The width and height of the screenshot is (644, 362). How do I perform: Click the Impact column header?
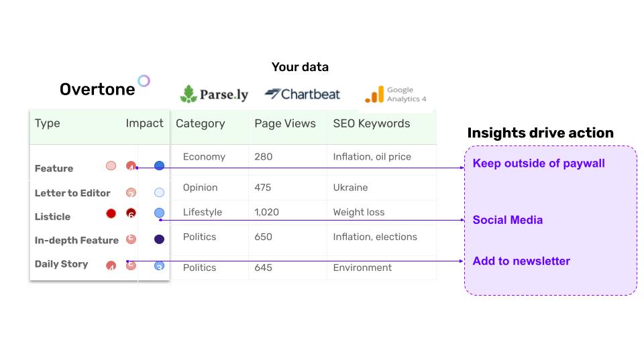tap(145, 123)
